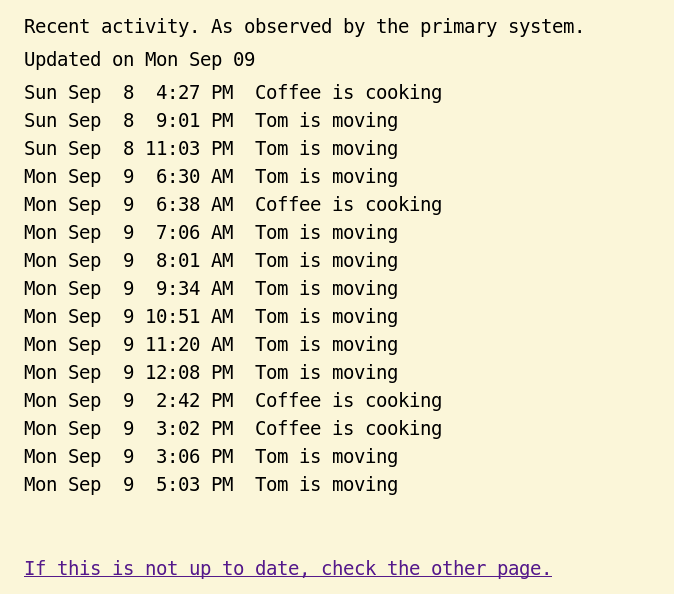Screen dimensions: 674x594
Task: Click the 'Mon Sep 09' date in the Updated line
Action: pos(200,60)
